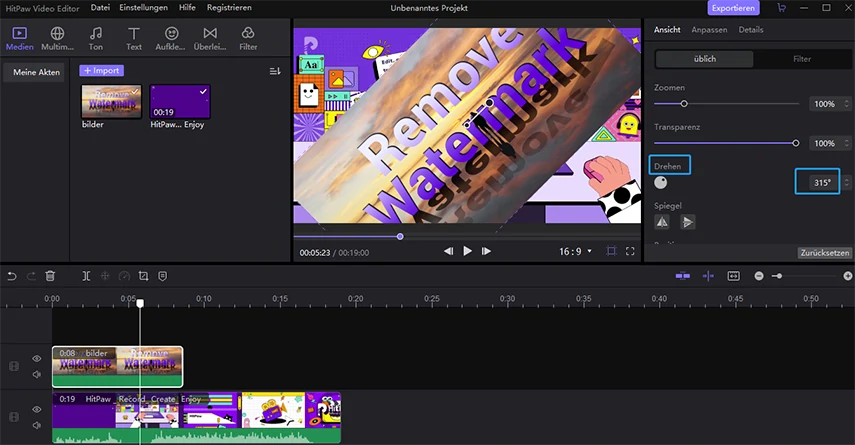Click the Zoomen percentage field

[x=824, y=104]
